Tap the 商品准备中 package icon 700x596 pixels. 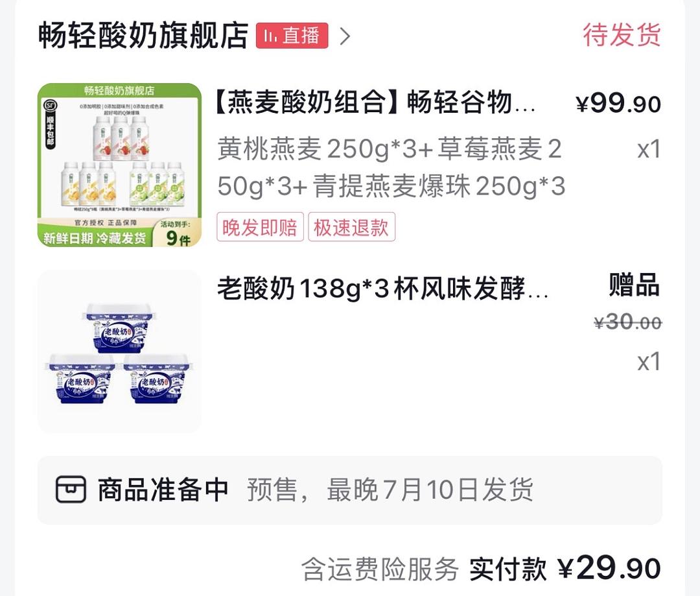[x=71, y=490]
